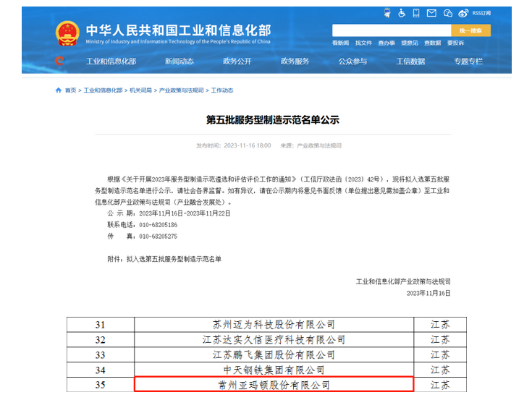Click the 专题专栏 menu item

pyautogui.click(x=468, y=61)
